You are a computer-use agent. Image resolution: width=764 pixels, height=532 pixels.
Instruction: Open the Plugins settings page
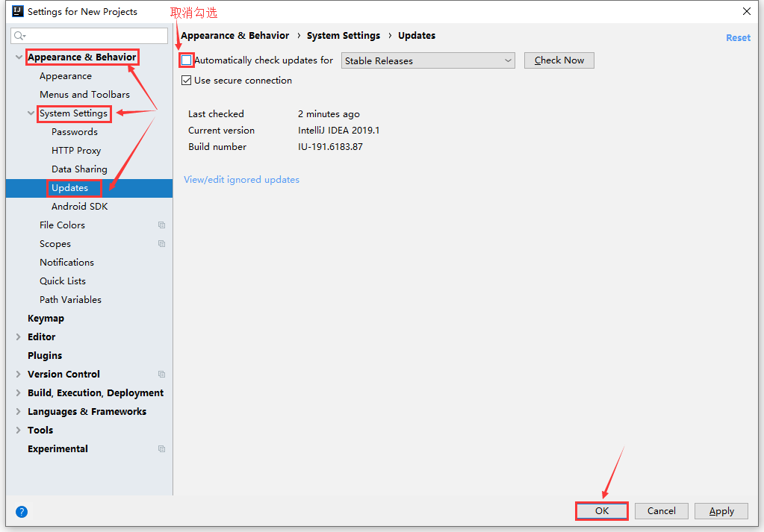45,356
